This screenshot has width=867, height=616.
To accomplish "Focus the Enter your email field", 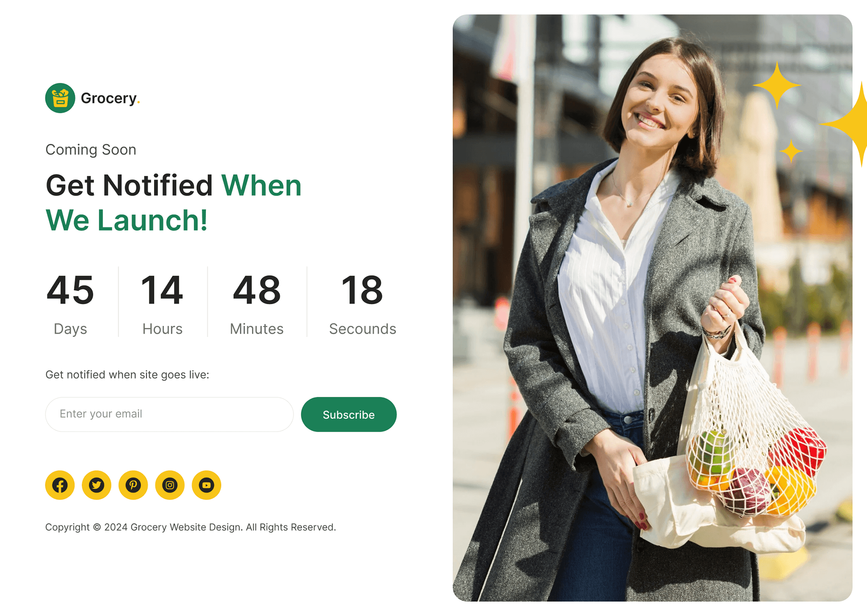I will pyautogui.click(x=169, y=414).
